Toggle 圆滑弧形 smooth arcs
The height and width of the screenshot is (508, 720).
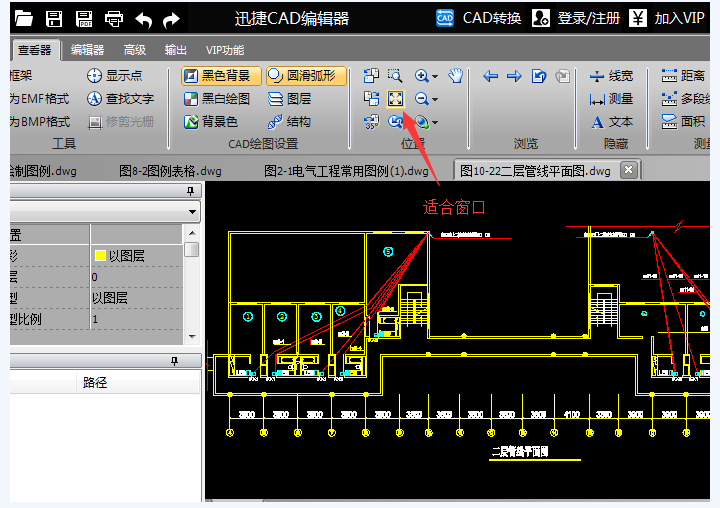click(x=306, y=75)
